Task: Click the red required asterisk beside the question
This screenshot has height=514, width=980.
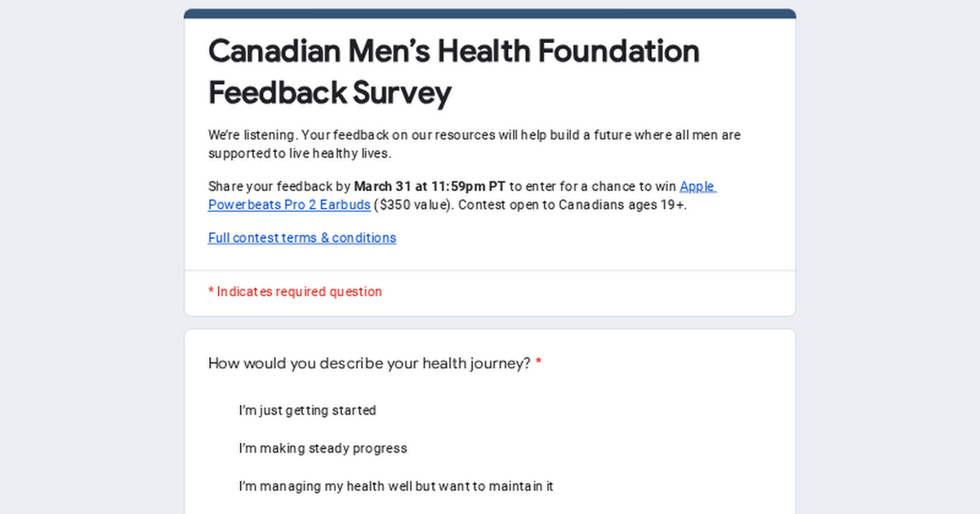Action: [x=538, y=362]
